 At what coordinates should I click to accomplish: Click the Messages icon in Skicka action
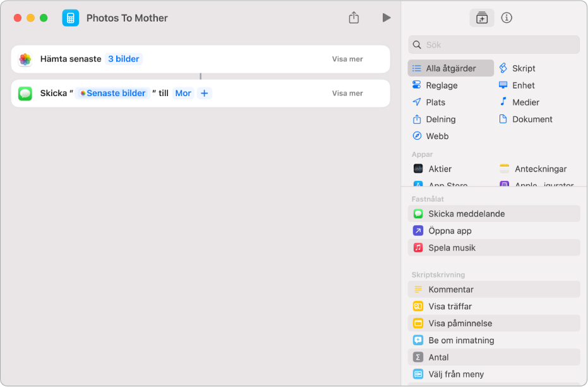click(x=25, y=93)
